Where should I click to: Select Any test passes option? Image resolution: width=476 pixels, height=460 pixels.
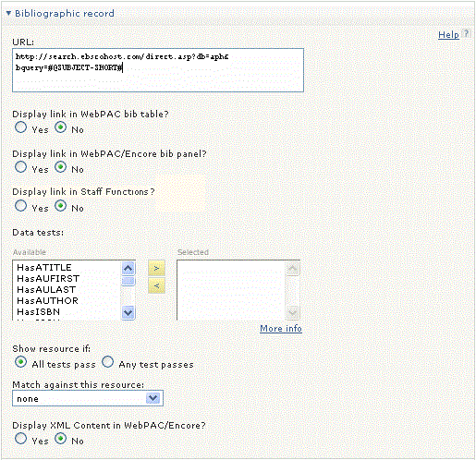pos(107,362)
